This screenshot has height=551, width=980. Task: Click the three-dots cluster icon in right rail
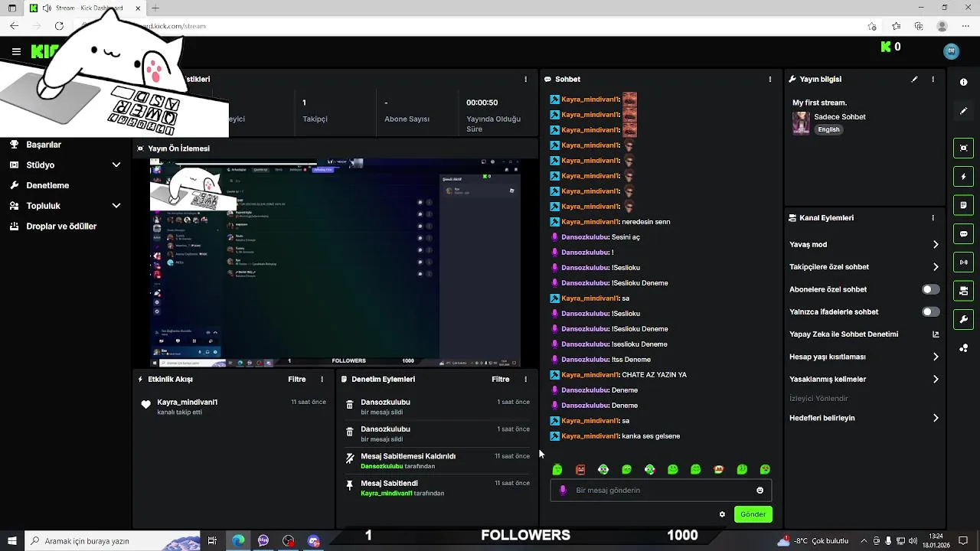pyautogui.click(x=963, y=348)
